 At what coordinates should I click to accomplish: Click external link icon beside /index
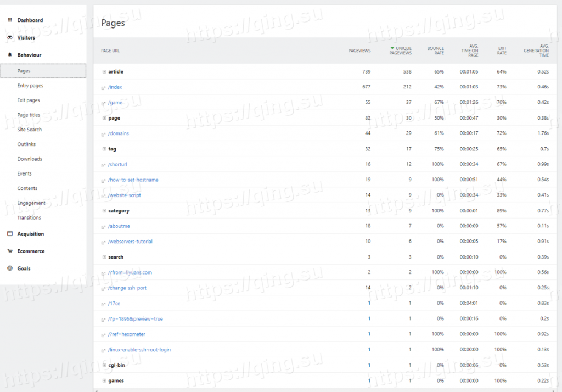[x=103, y=87]
